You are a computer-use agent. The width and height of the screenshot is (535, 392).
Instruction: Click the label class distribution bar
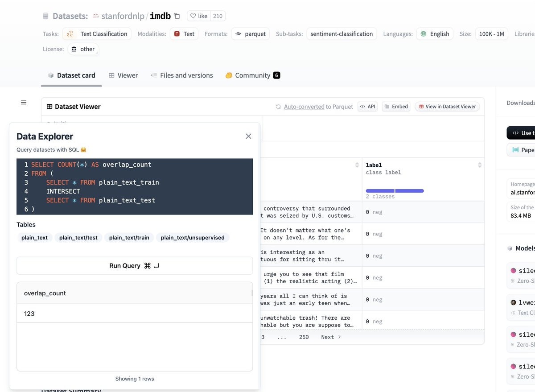[x=395, y=191]
